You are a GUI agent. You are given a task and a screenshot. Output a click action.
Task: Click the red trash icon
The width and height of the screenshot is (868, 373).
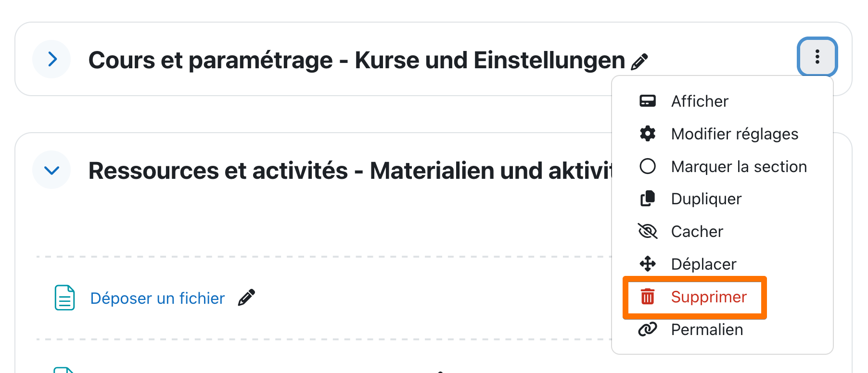point(648,297)
